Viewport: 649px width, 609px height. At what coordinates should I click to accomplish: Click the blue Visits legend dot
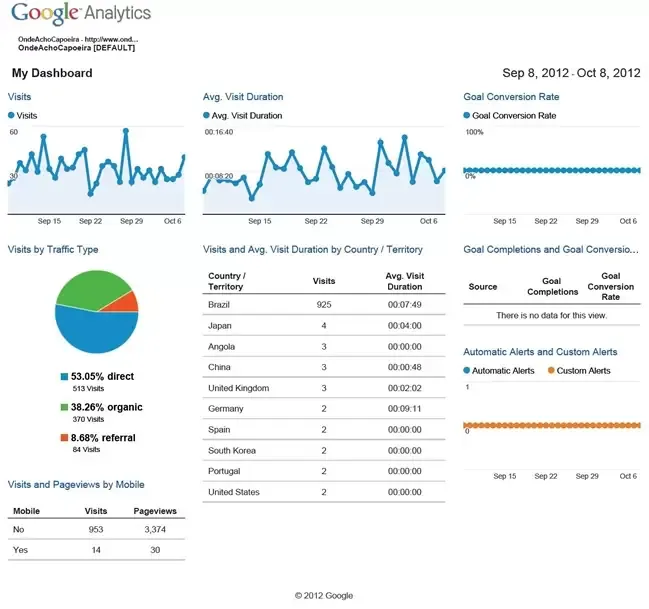click(x=12, y=116)
